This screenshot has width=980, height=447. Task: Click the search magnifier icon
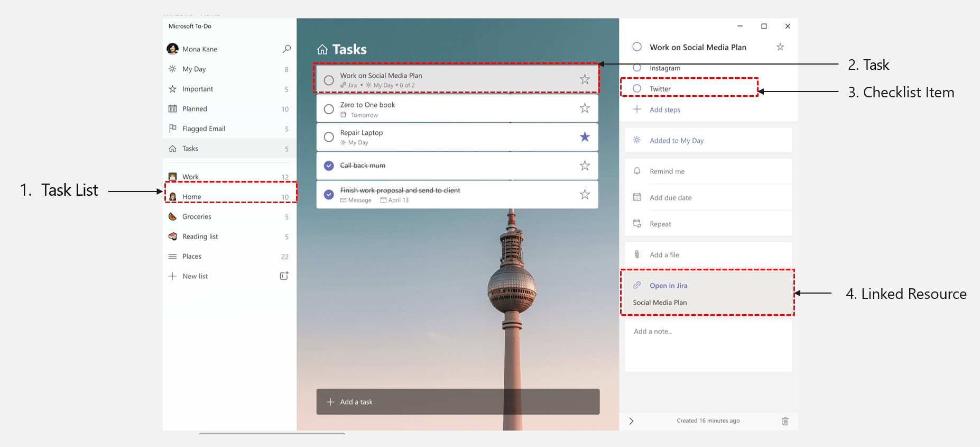pos(286,49)
